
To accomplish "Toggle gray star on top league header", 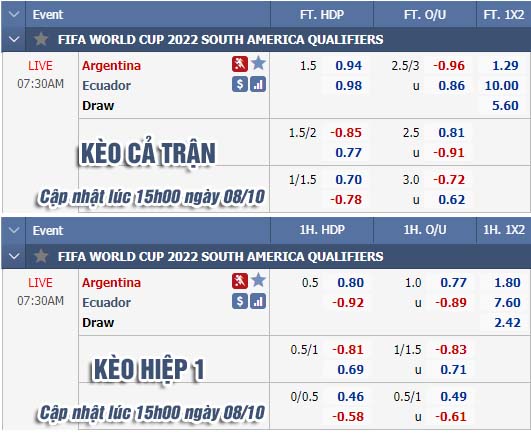I will click(x=41, y=39).
